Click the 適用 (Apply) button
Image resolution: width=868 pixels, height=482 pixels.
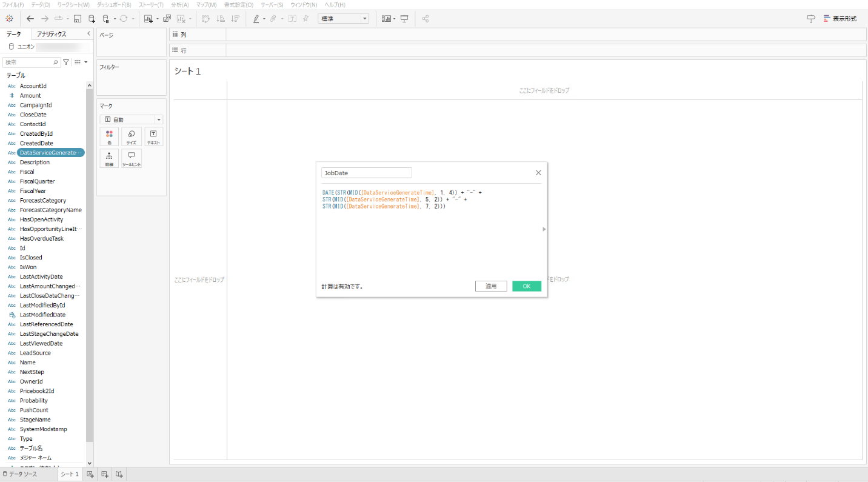pos(491,286)
